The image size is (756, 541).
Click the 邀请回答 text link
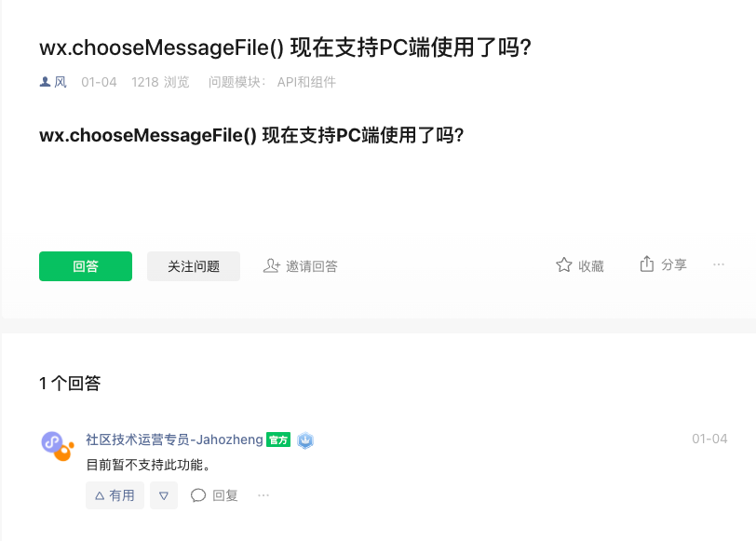312,266
